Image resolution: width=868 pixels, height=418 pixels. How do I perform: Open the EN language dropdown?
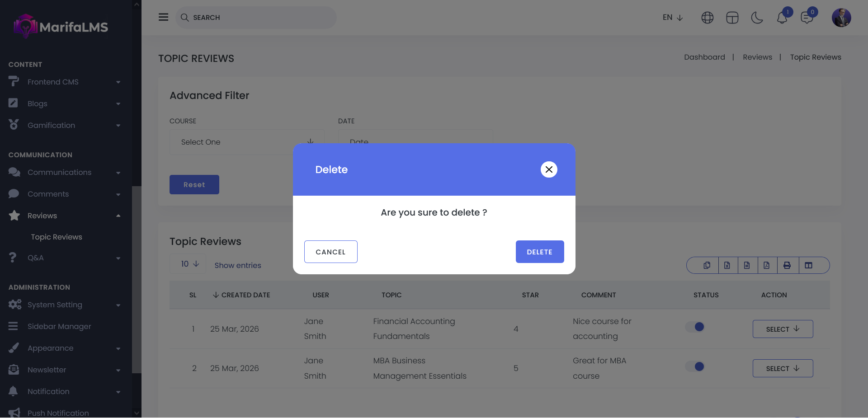[672, 18]
